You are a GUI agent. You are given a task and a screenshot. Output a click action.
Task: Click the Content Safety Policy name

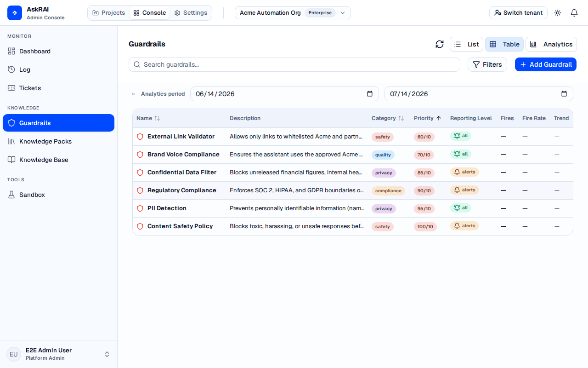[x=180, y=226]
